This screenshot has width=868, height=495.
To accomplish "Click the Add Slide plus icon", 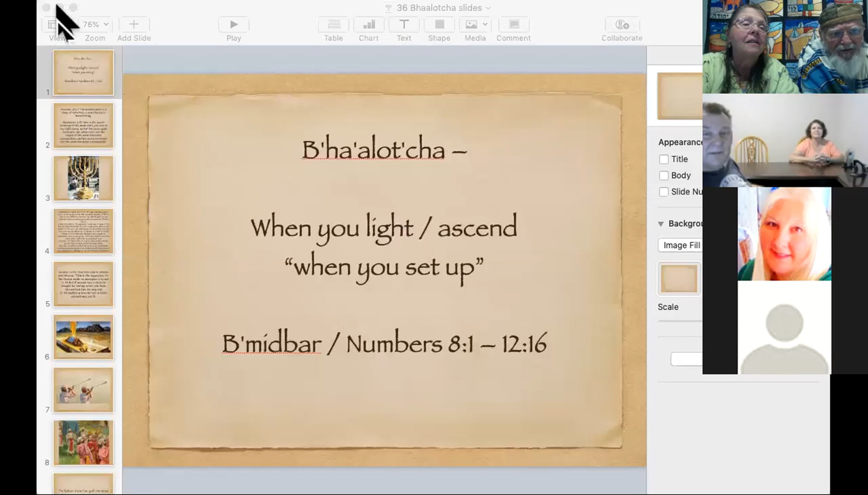I will point(134,25).
